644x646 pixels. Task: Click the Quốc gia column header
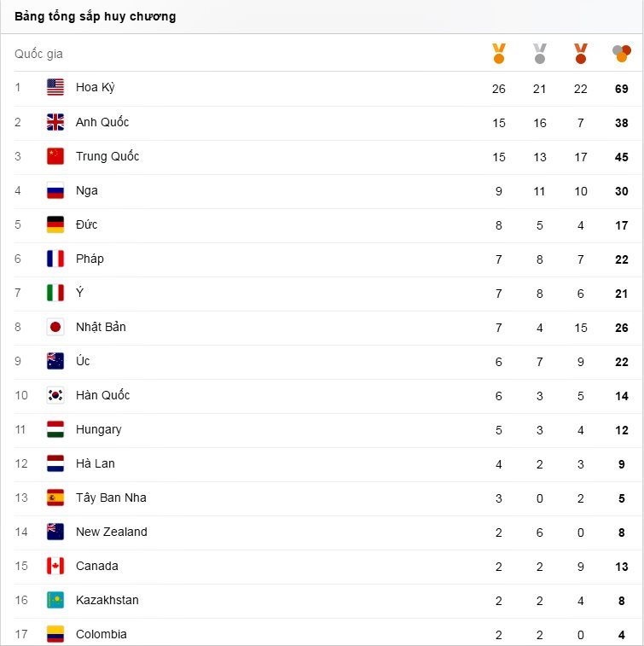tap(38, 54)
